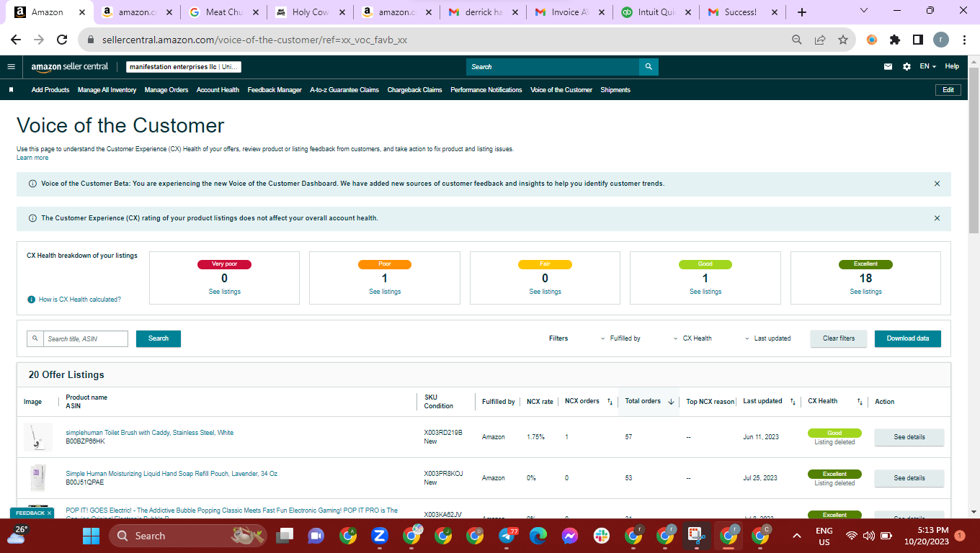Expand the Fulfilled by filter
The height and width of the screenshot is (553, 980).
tap(620, 338)
